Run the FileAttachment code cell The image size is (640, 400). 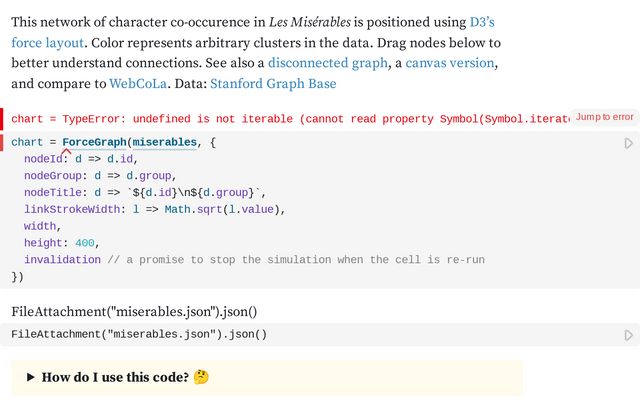(629, 335)
